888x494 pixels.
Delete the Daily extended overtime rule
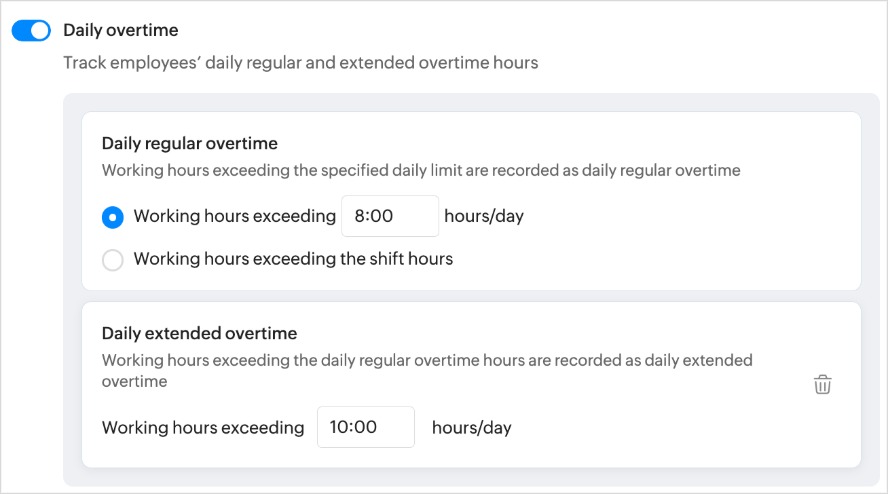(x=822, y=384)
